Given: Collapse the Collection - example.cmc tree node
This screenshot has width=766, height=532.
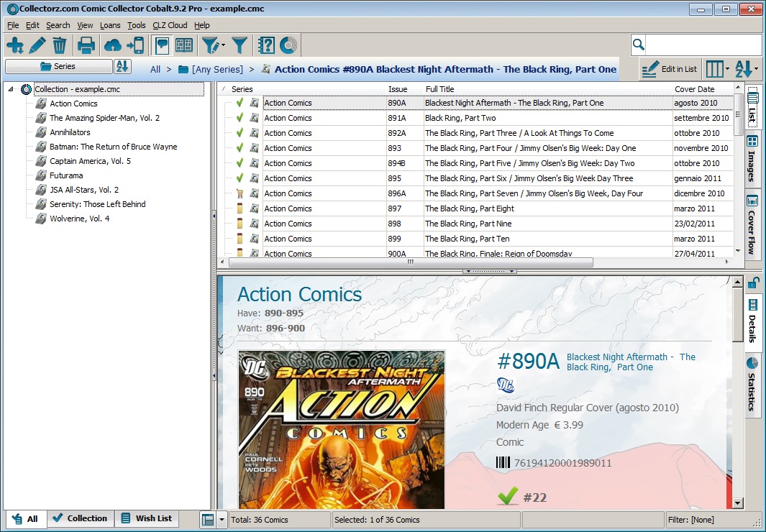Looking at the screenshot, I should click(x=11, y=89).
